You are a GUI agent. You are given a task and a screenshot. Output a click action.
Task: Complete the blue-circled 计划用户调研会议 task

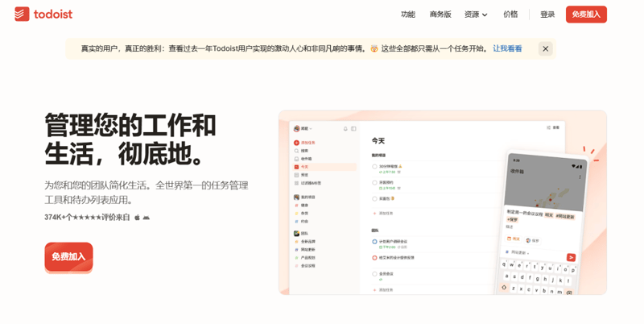pos(374,242)
